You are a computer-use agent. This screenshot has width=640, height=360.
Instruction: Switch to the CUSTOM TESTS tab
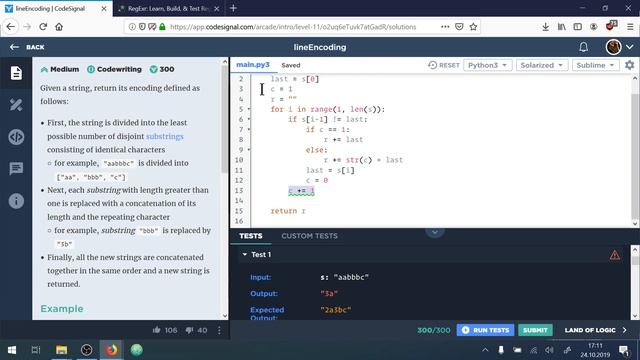pos(309,236)
